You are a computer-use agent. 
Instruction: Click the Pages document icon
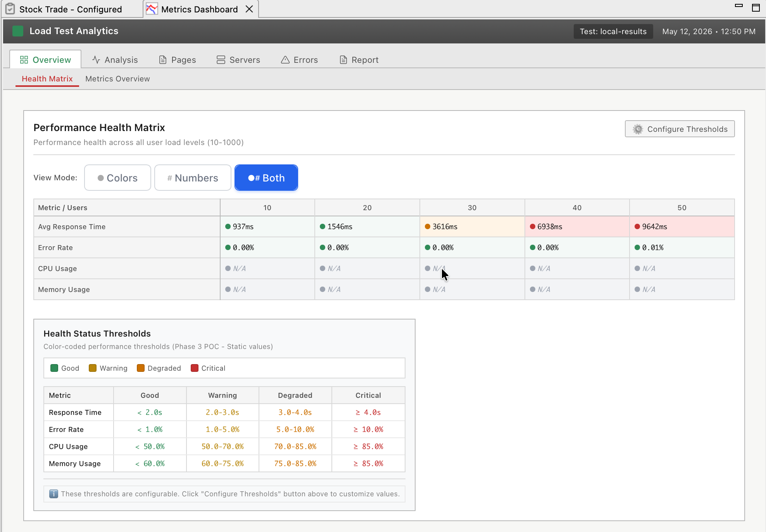(x=163, y=60)
